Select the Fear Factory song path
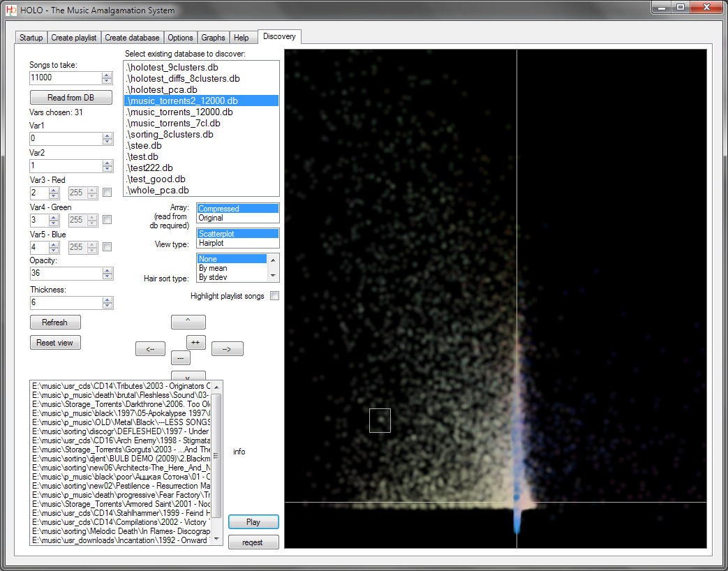Viewport: 728px width, 571px height. tap(121, 495)
